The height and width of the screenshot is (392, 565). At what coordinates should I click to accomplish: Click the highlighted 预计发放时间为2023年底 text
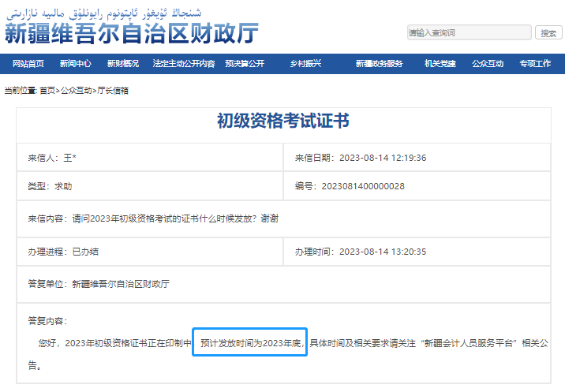coord(249,344)
